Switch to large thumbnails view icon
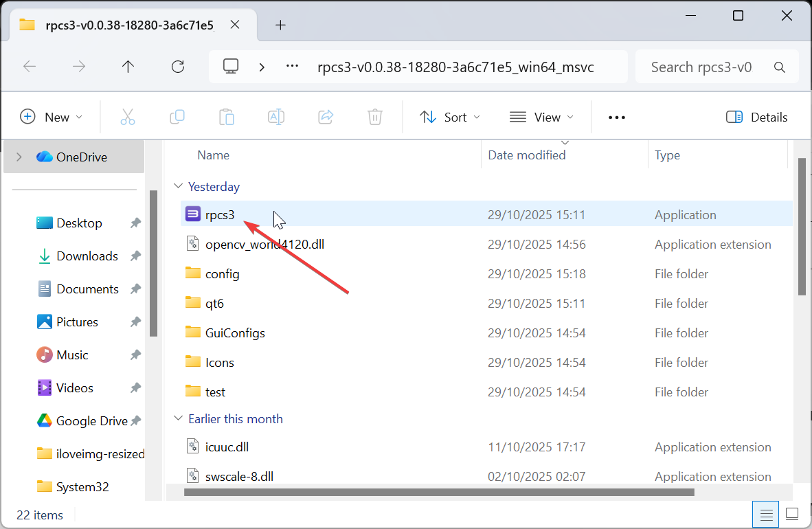 coord(792,514)
